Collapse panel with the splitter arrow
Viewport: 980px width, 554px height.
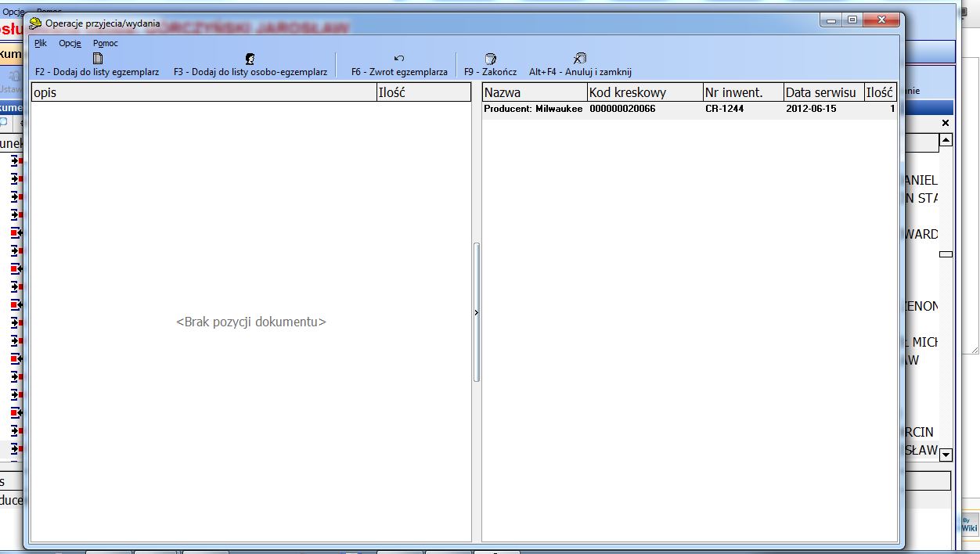tap(476, 312)
